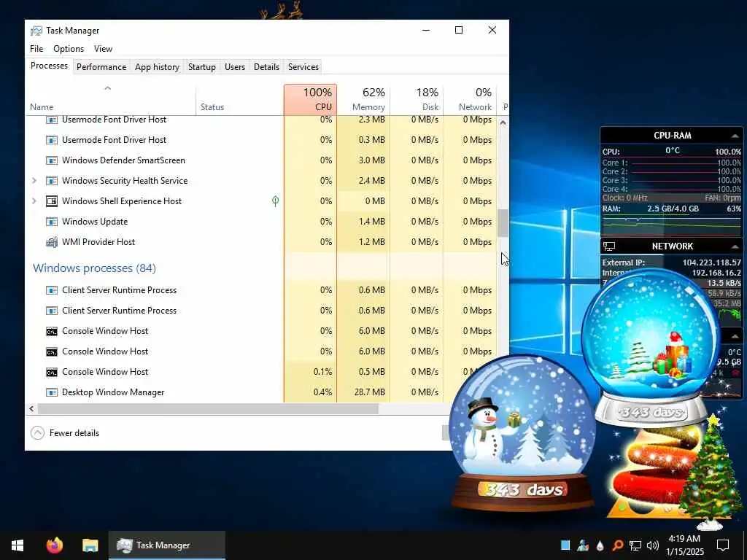
Task: Select the Windows Defender SmartScreen row
Action: (261, 160)
